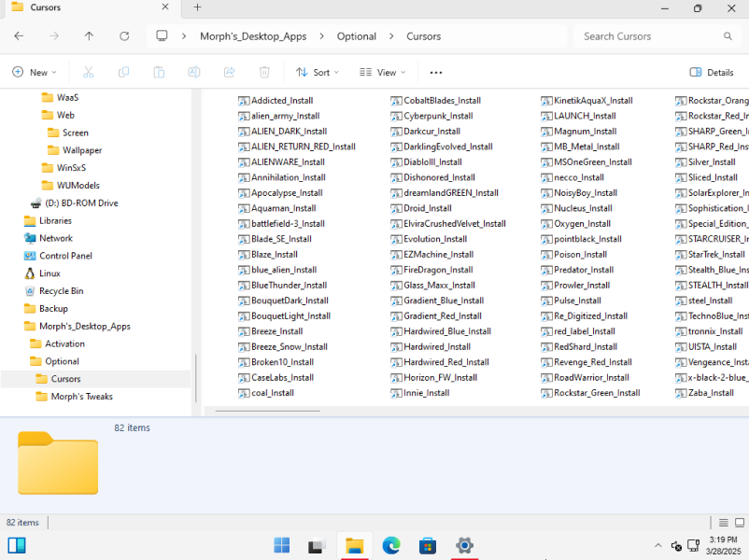Open the Sort dropdown
Viewport: 749px width, 560px height.
[x=318, y=73]
